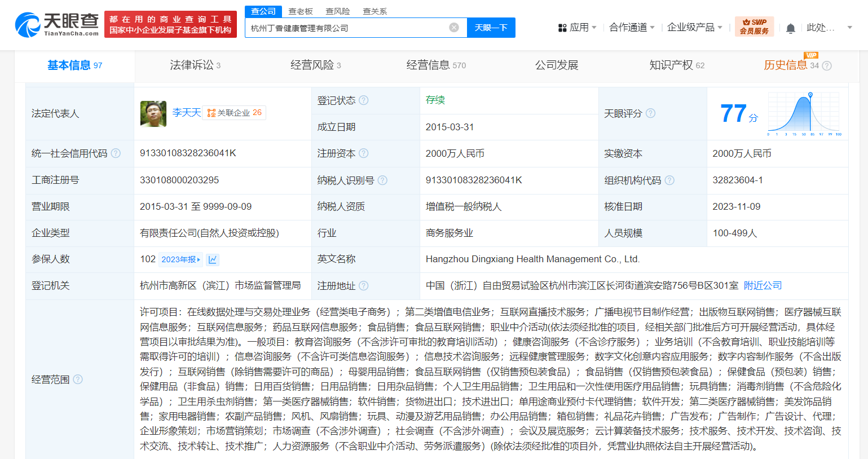Open 关联企业 26 badge
Screen dimensions: 868x459
[234, 113]
